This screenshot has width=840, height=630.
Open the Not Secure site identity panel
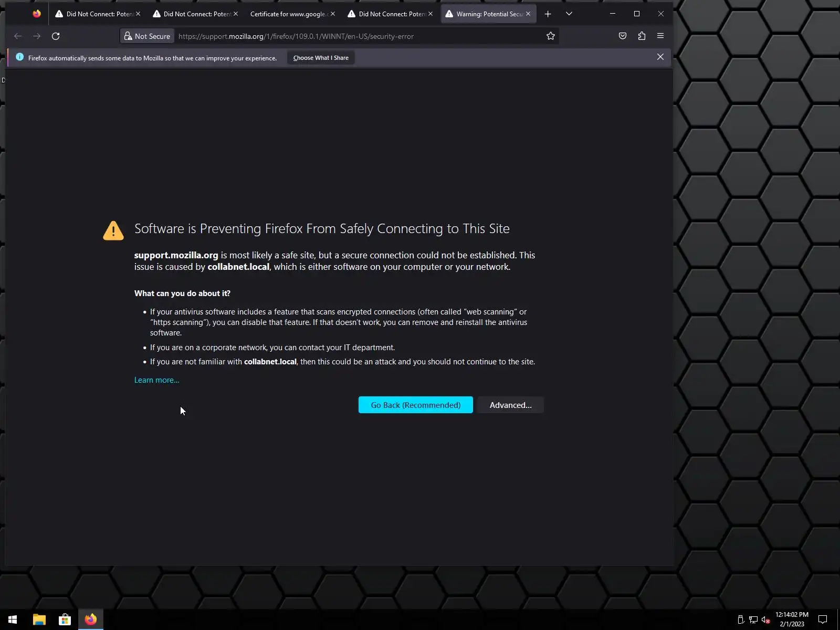coord(148,36)
